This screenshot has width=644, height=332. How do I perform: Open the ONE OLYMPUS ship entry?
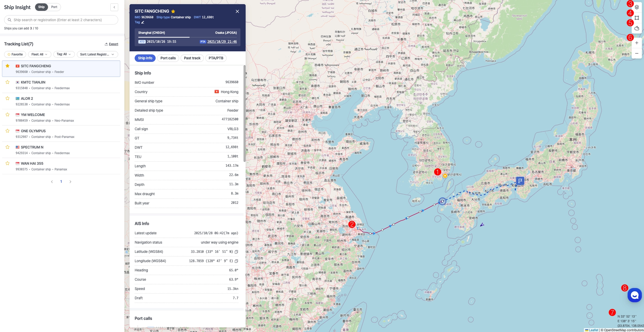tap(61, 133)
